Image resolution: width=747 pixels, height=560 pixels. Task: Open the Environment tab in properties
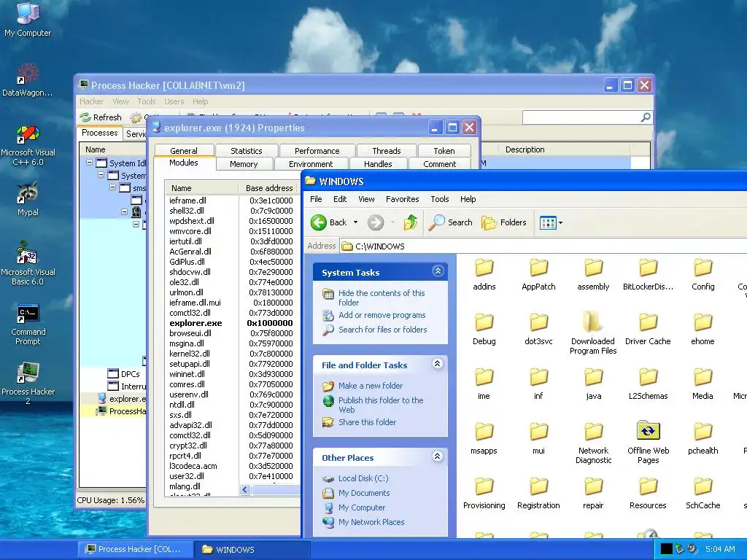(x=311, y=164)
